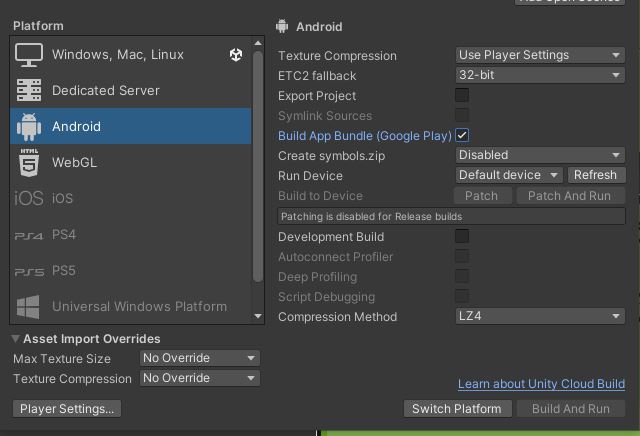640x436 pixels.
Task: Open Player Settings...
Action: [67, 409]
